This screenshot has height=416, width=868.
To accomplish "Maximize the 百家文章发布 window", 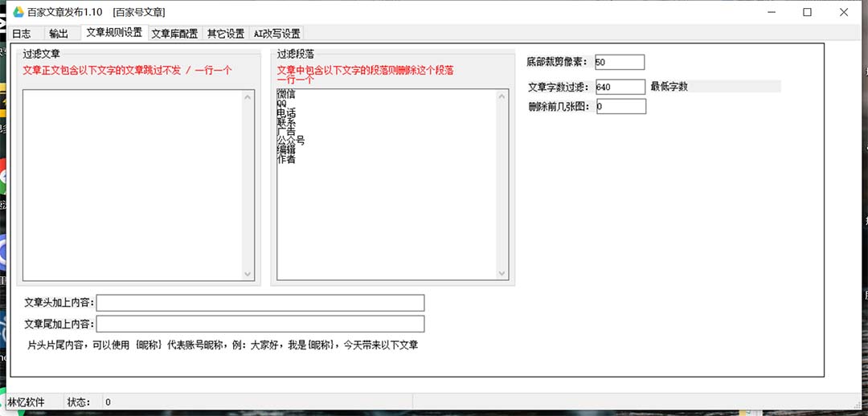I will click(x=807, y=12).
